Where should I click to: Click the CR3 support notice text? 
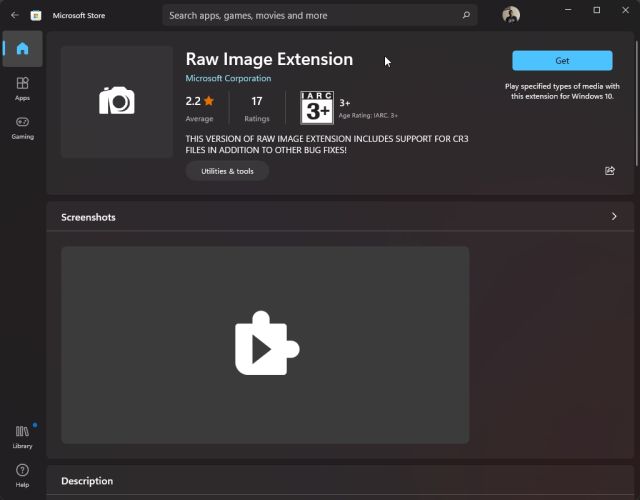pyautogui.click(x=327, y=144)
